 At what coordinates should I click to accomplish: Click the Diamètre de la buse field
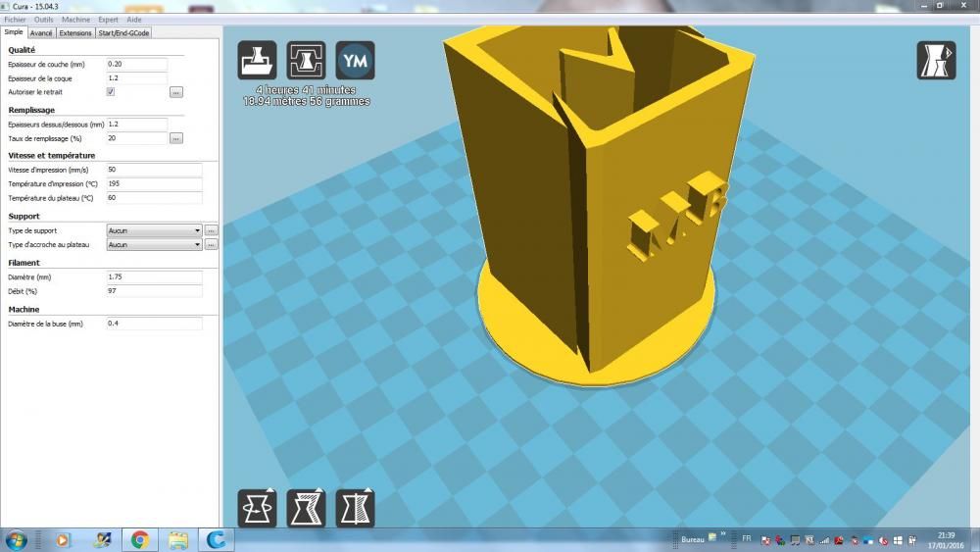click(x=155, y=324)
